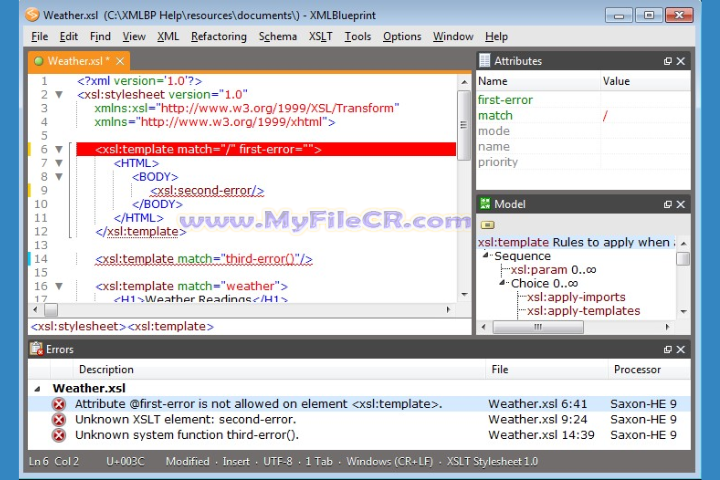720x480 pixels.
Task: Open the Refactoring menu
Action: pyautogui.click(x=219, y=36)
